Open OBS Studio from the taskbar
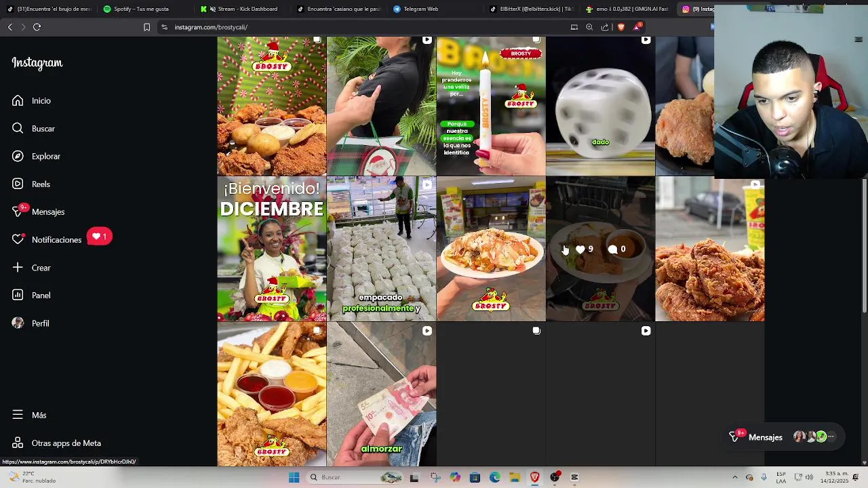Screen dimensions: 868x488 tap(555, 477)
